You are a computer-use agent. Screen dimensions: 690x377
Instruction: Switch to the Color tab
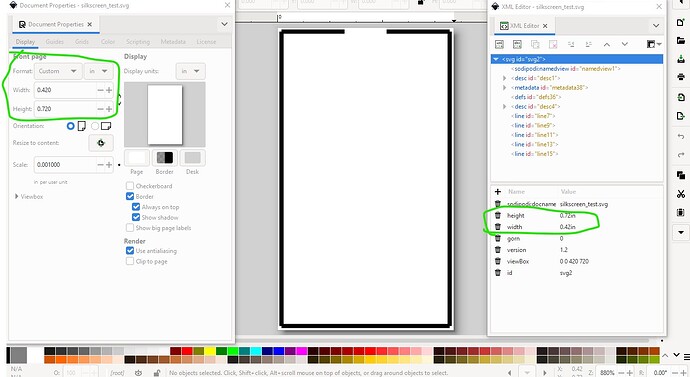point(108,42)
